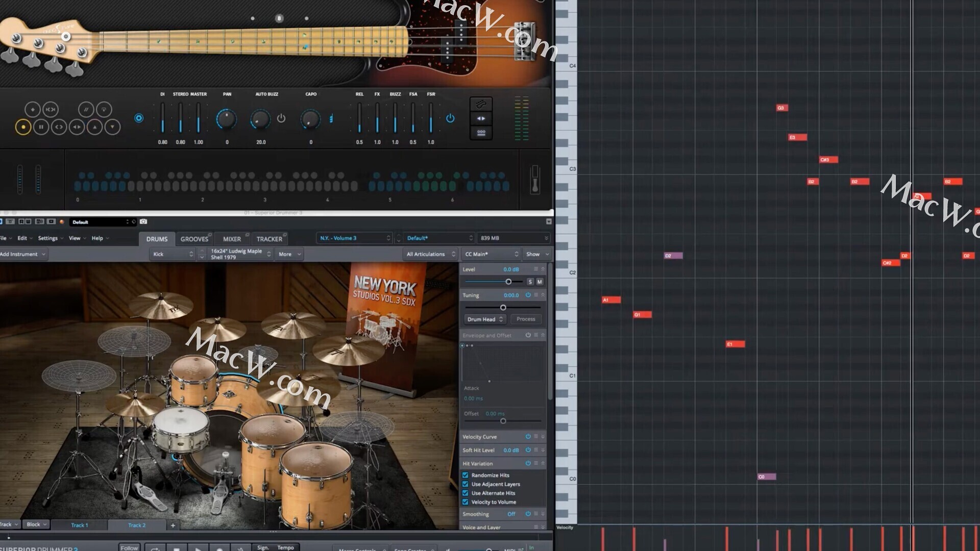Open the 16x24 Ludwig Maple Shell dropdown
Viewport: 980px width, 551px height.
240,254
